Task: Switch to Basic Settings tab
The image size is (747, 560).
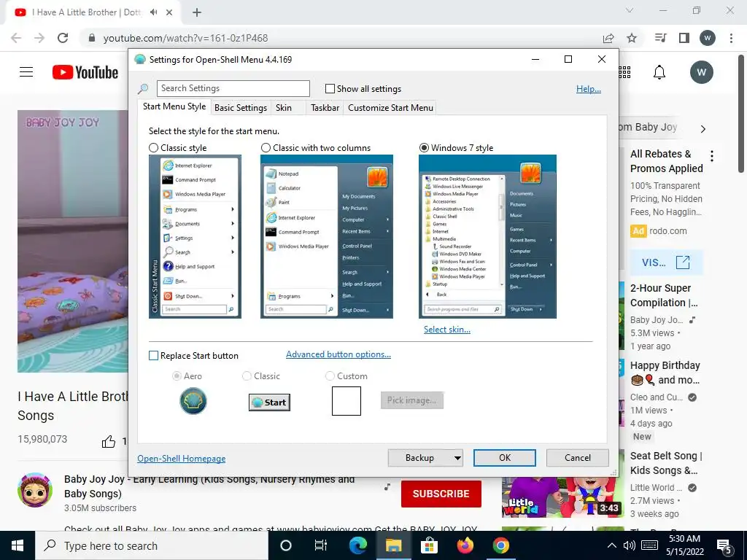Action: coord(241,108)
